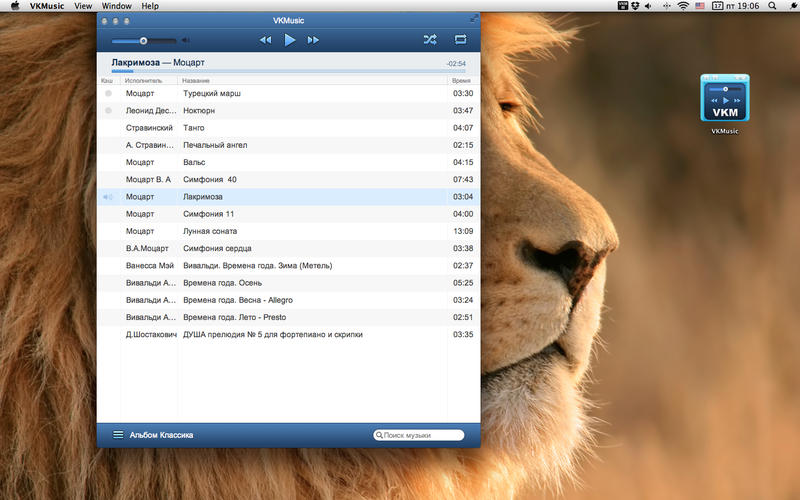Open the album list hamburger icon
The width and height of the screenshot is (800, 500).
pos(118,435)
